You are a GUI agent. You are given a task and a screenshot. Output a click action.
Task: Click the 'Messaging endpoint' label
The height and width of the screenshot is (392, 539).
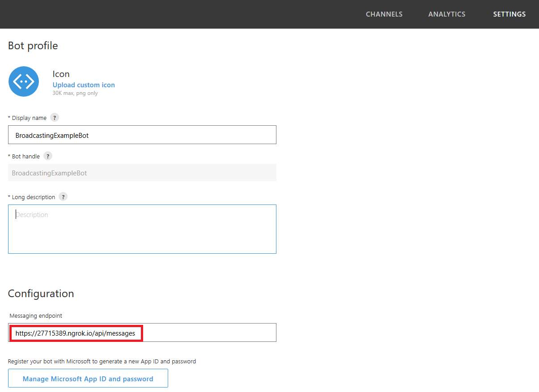click(x=36, y=315)
